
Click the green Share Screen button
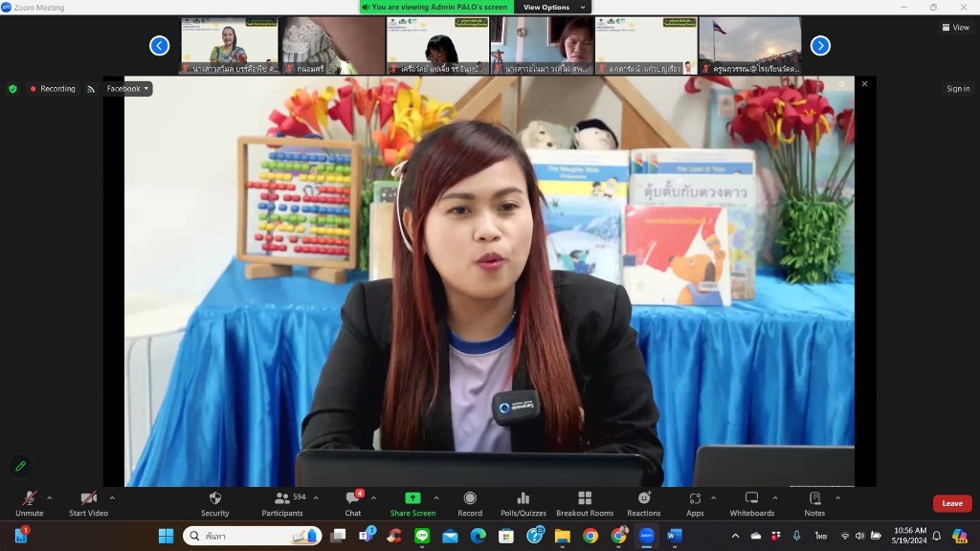[x=412, y=503]
